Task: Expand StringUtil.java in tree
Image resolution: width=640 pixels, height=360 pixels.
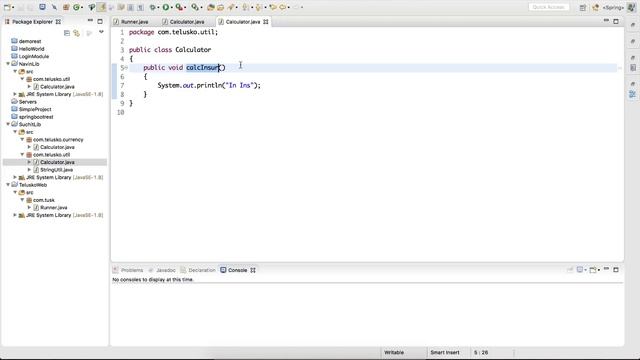Action: (x=29, y=170)
